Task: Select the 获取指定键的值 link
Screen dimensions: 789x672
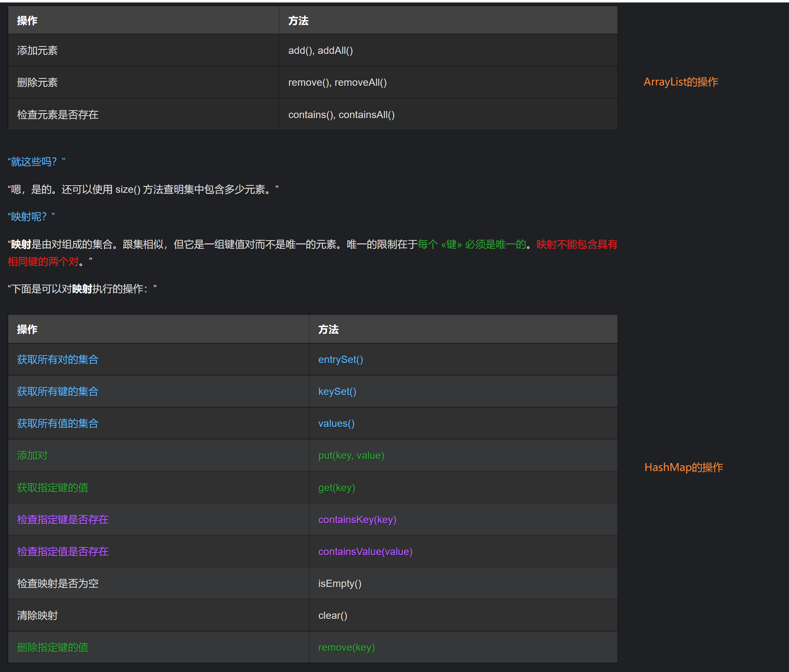Action: click(52, 487)
